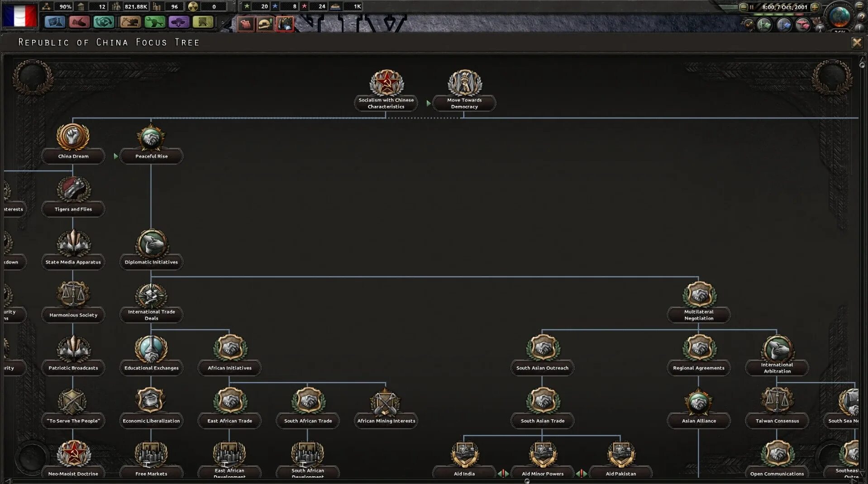
Task: Select the Neo-Maoist Doctrine focus
Action: [x=73, y=460]
